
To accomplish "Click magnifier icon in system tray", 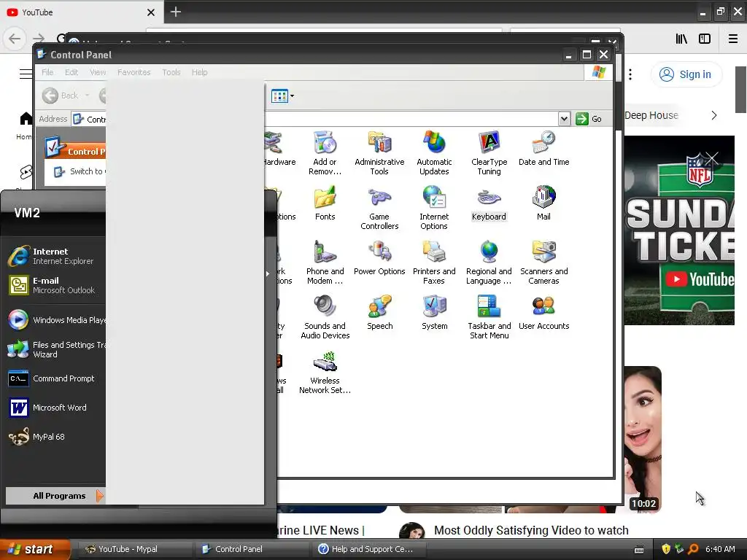I will tap(693, 549).
